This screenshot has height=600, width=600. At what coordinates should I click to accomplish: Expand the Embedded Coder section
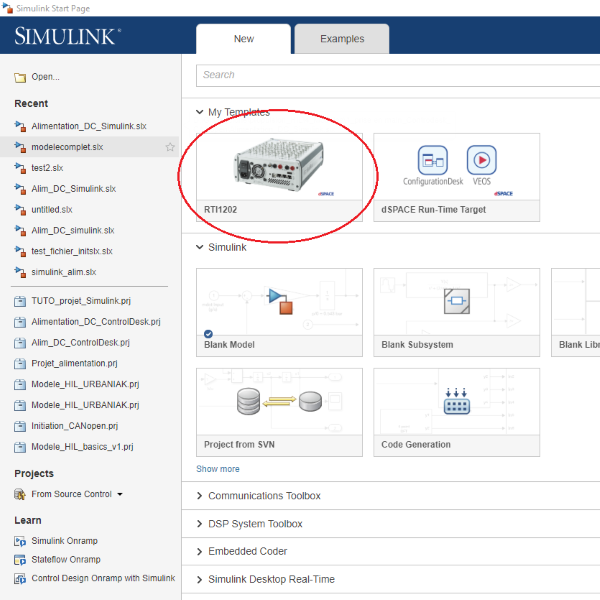tap(199, 551)
